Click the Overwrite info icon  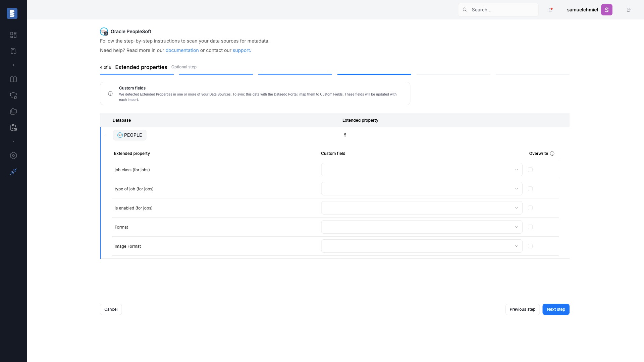click(552, 154)
